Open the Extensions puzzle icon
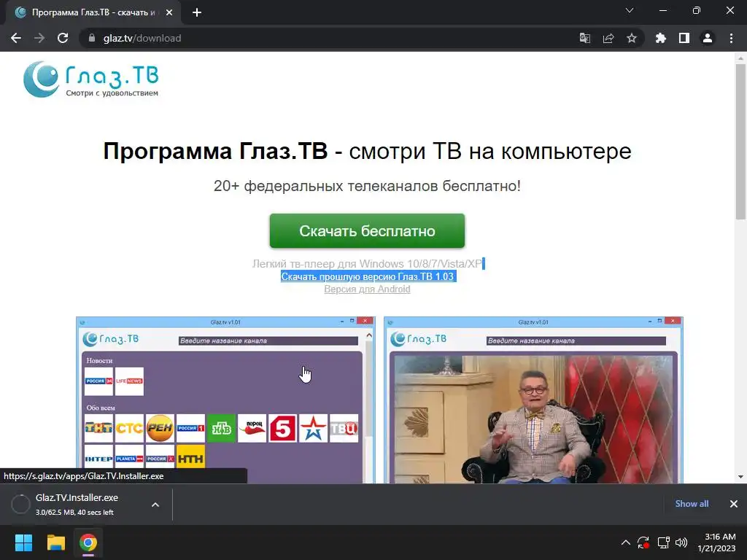747x560 pixels. point(660,38)
